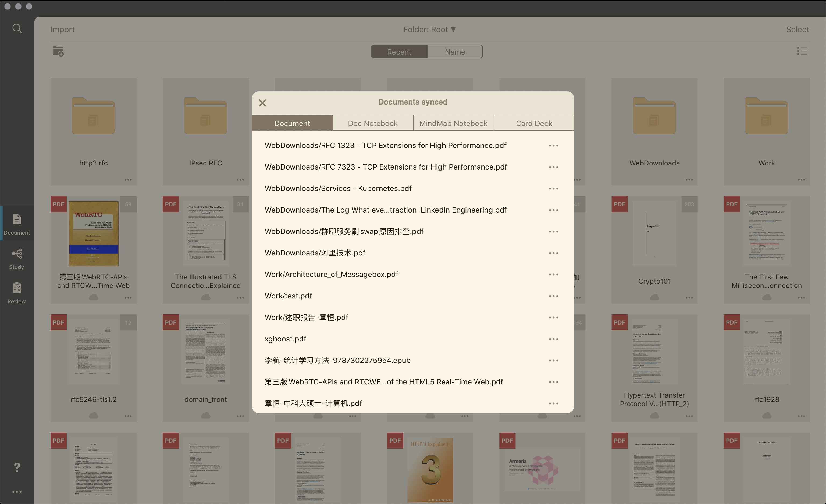Image resolution: width=826 pixels, height=504 pixels.
Task: Open options menu of rfc1928 document
Action: (801, 416)
